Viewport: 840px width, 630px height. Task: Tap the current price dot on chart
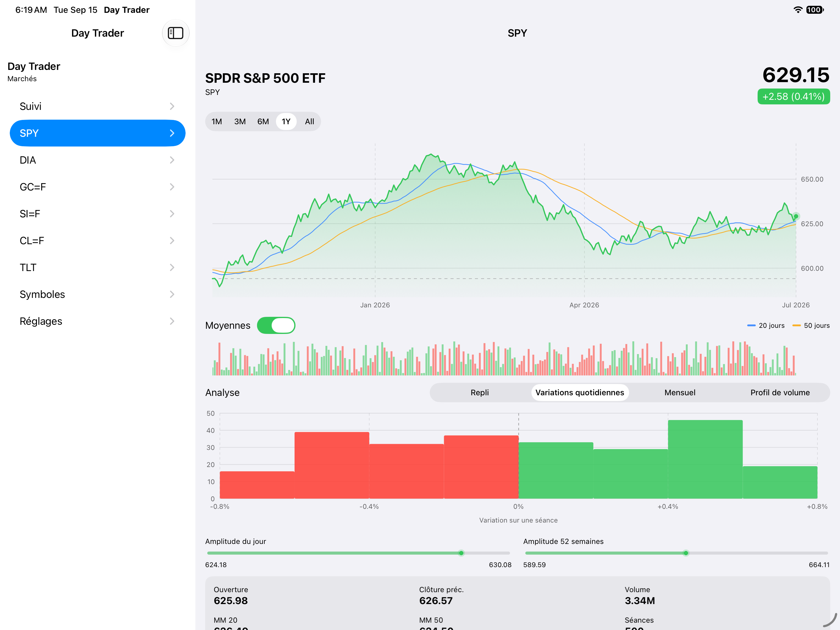[x=796, y=216]
